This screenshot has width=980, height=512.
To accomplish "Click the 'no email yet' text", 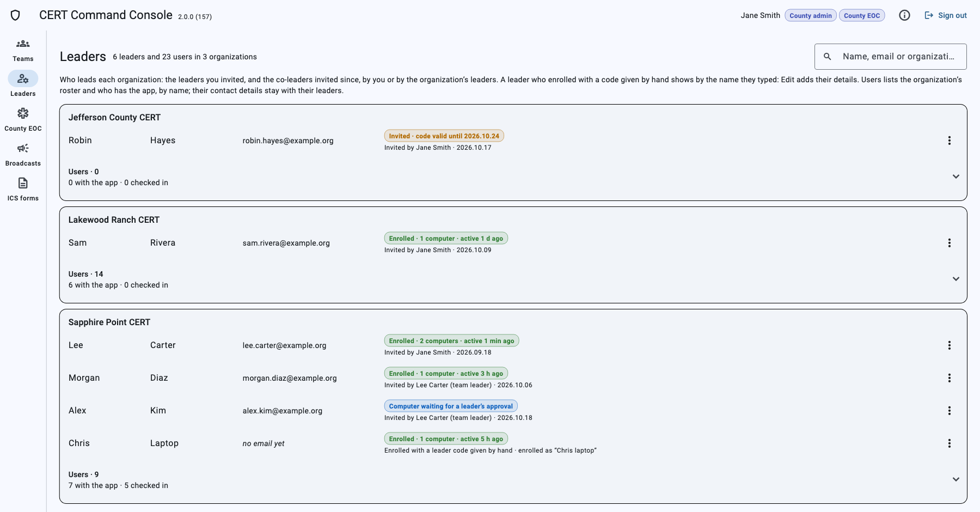I will (x=264, y=443).
